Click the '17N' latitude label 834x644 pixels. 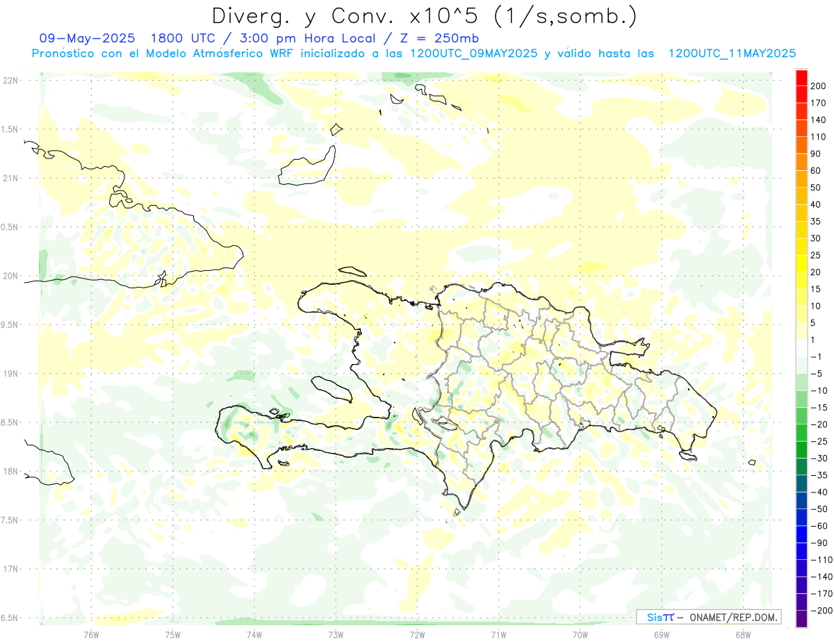point(10,569)
